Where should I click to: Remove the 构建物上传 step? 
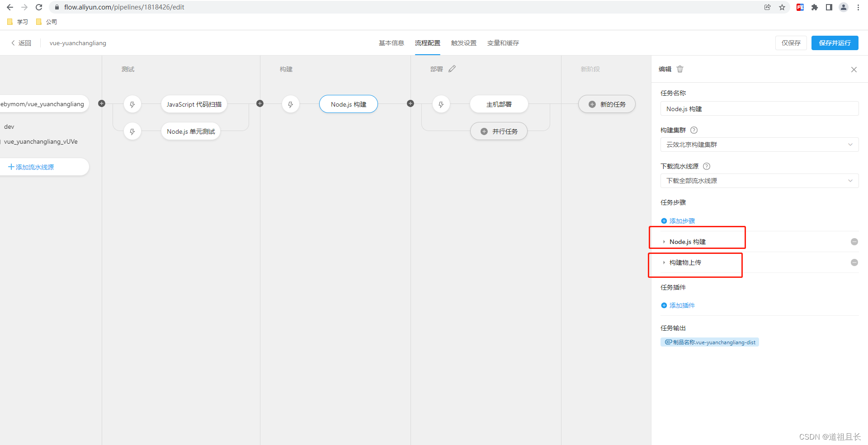pos(854,262)
